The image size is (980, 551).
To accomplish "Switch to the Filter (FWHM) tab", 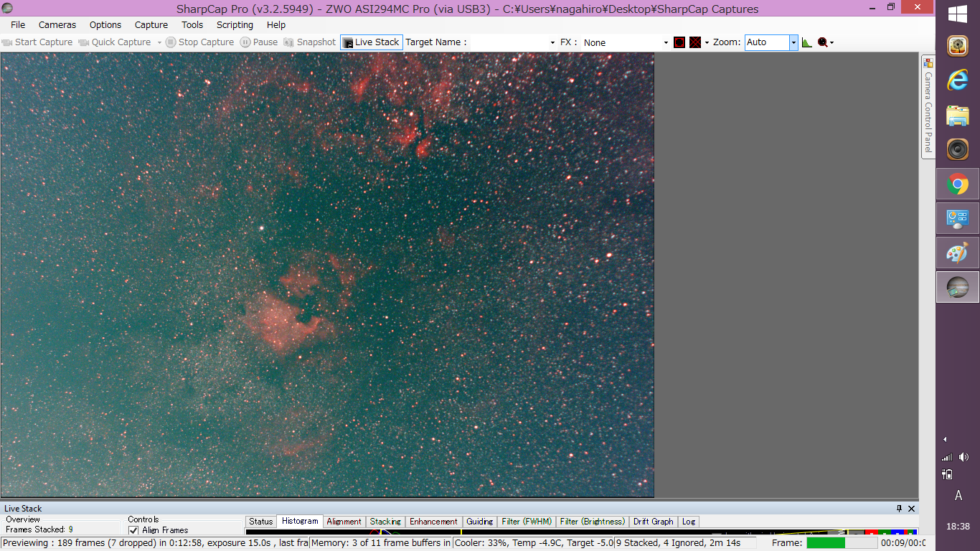I will click(527, 522).
